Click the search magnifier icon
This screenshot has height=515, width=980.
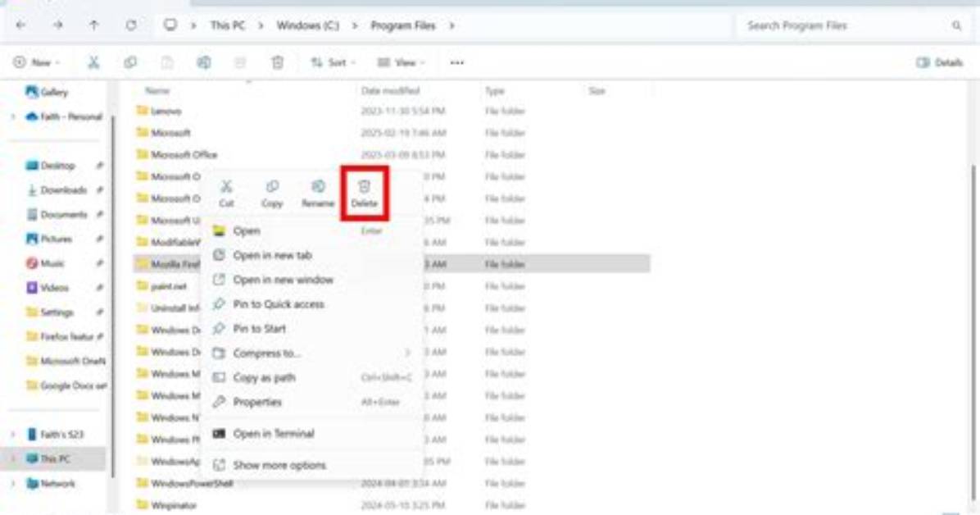coord(957,25)
